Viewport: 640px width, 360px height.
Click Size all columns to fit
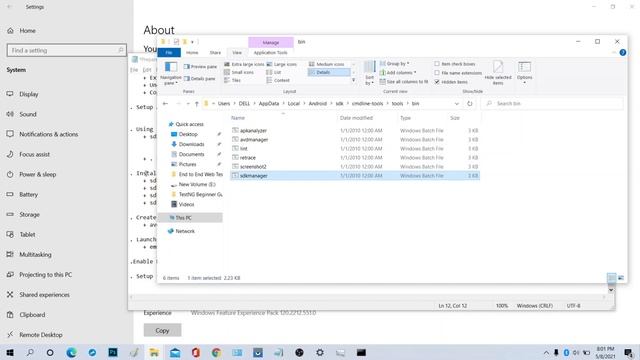[x=404, y=82]
